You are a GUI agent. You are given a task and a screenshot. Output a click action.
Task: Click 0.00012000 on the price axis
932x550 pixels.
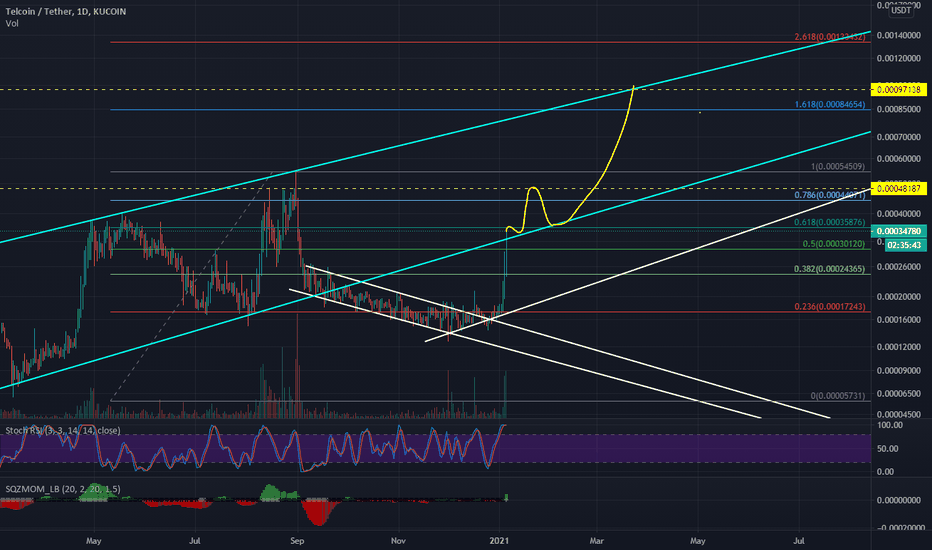coord(899,347)
